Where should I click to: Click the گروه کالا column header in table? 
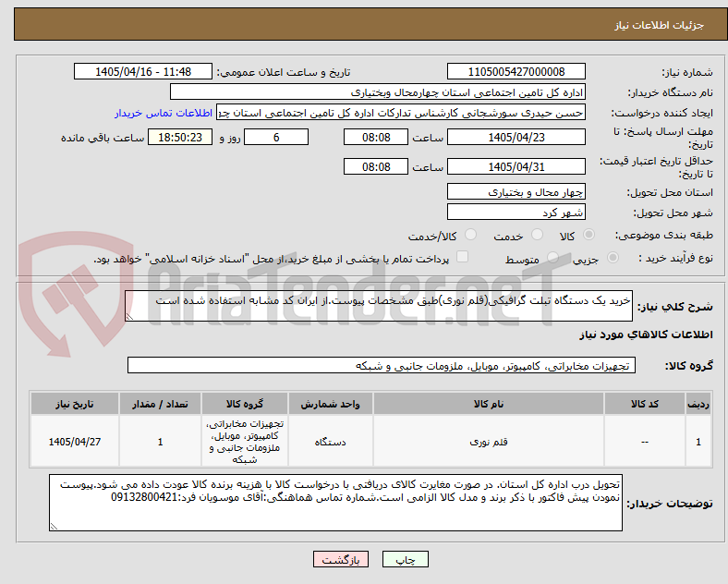pos(245,404)
